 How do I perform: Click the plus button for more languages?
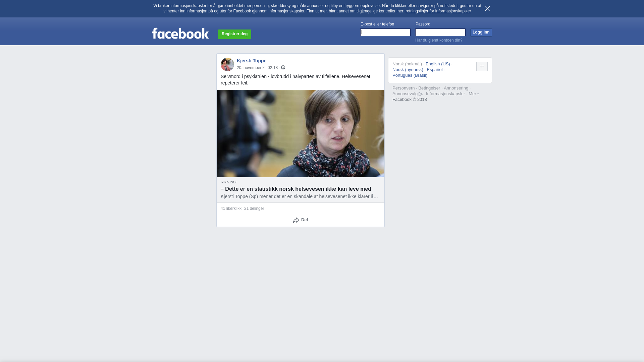pos(482,66)
